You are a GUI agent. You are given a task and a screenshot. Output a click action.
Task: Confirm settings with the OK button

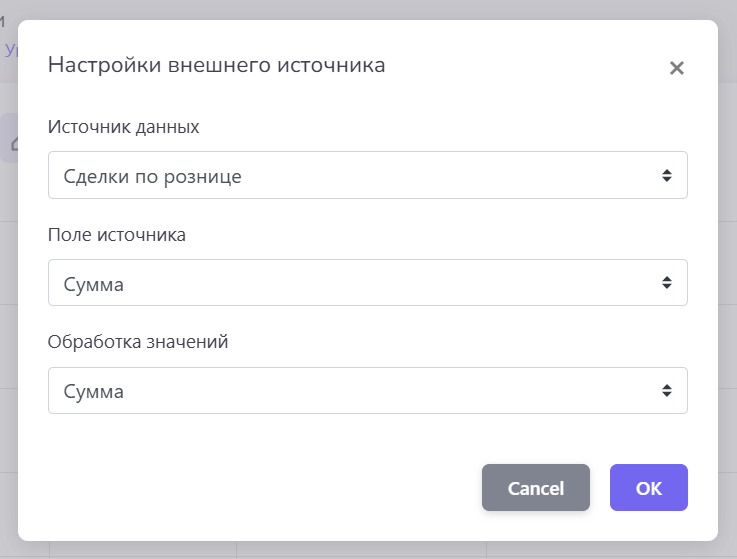(x=648, y=488)
